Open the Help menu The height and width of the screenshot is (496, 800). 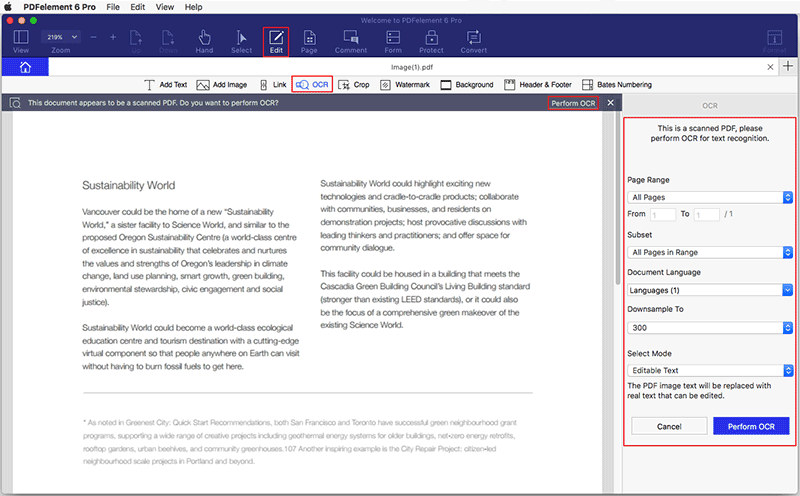click(193, 7)
